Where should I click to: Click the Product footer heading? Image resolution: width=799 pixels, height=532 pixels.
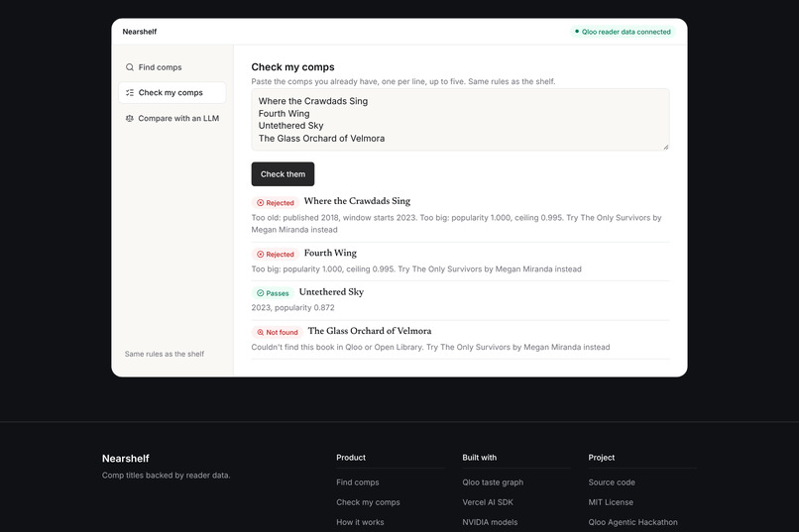(351, 457)
